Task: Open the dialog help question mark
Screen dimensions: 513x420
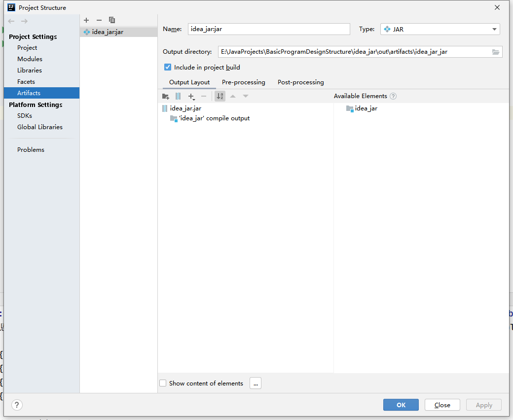Action: [17, 405]
